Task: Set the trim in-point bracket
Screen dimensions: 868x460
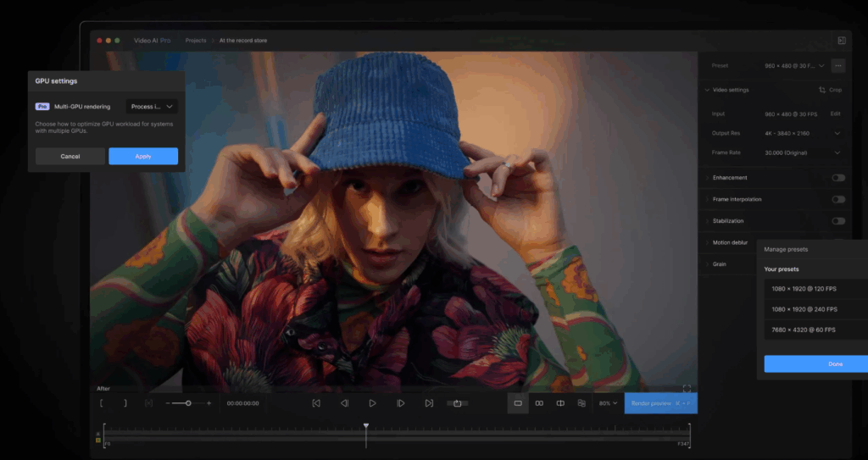Action: (x=102, y=403)
